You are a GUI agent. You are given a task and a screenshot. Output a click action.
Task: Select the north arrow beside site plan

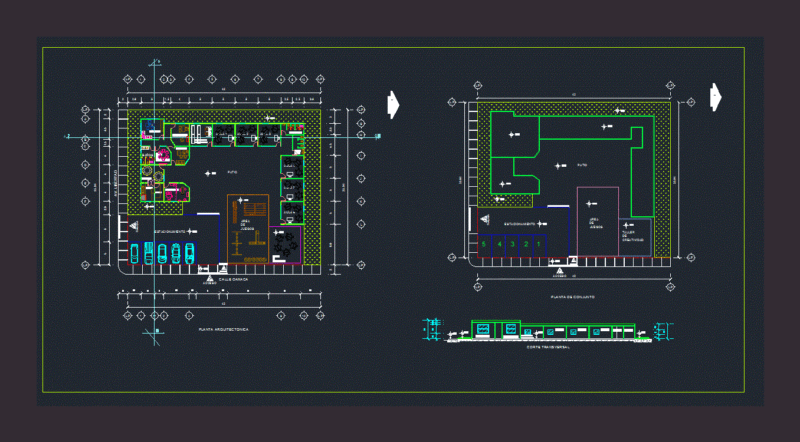(x=716, y=97)
